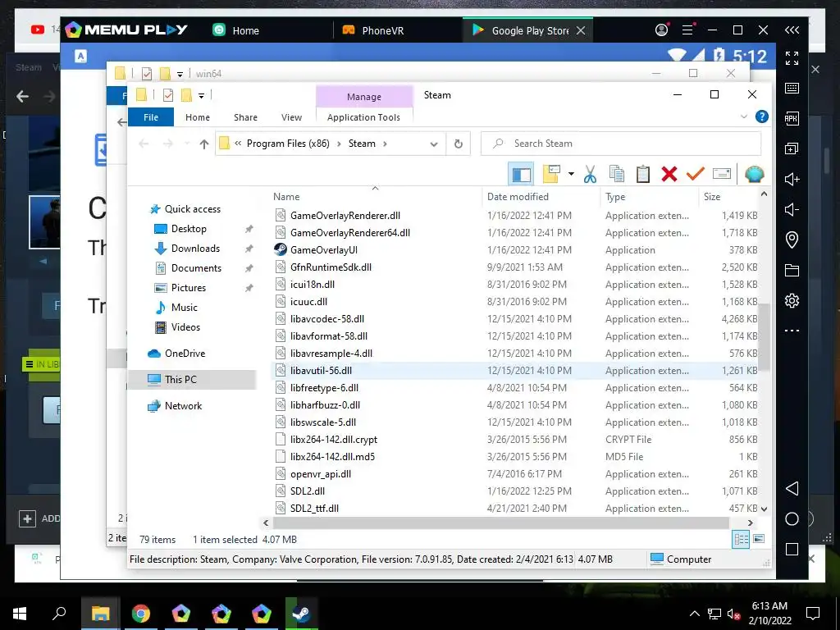This screenshot has height=630, width=840.
Task: Copy selection with the copy icon
Action: 617,174
